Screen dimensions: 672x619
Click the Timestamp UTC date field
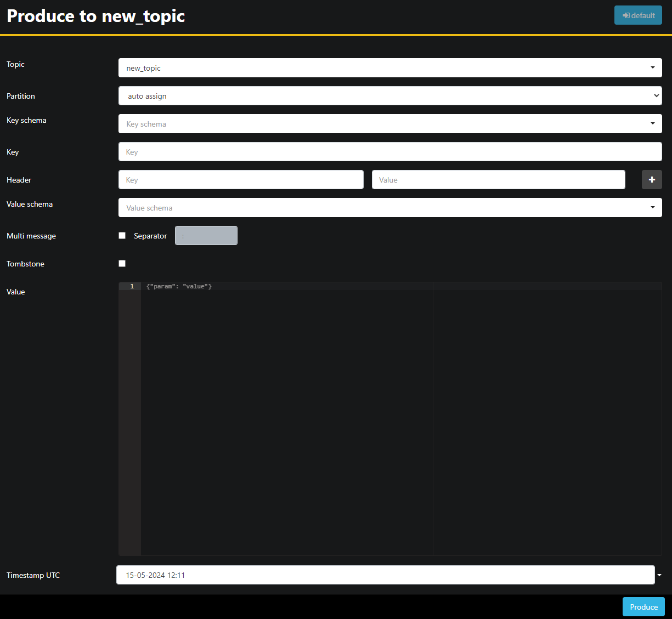tap(385, 575)
